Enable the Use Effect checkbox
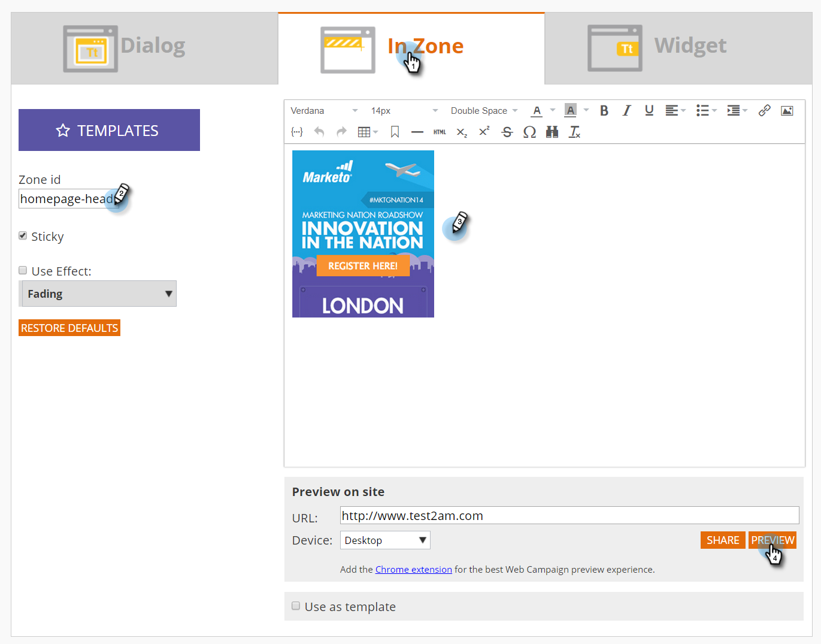 (x=23, y=271)
